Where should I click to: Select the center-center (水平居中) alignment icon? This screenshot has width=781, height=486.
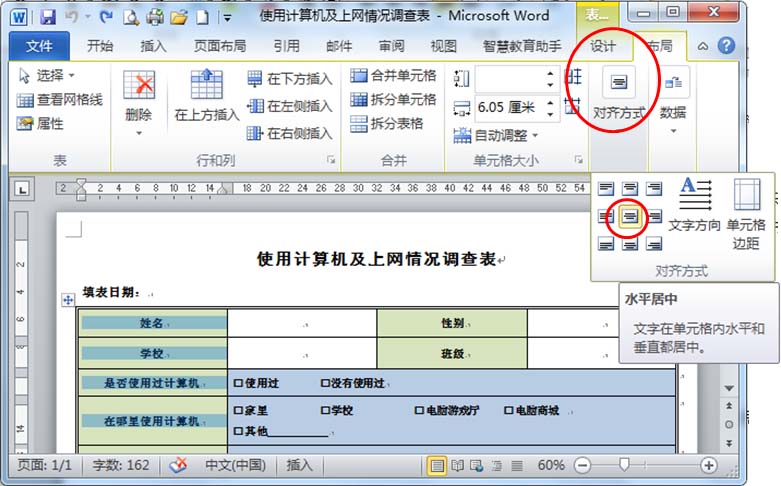630,215
